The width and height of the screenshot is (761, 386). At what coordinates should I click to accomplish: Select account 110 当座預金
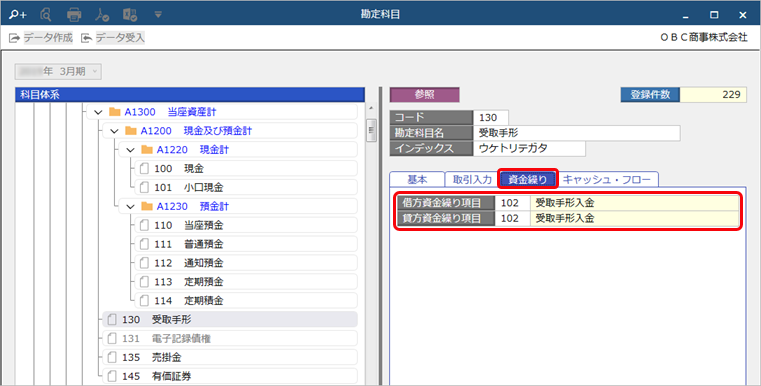click(x=246, y=225)
